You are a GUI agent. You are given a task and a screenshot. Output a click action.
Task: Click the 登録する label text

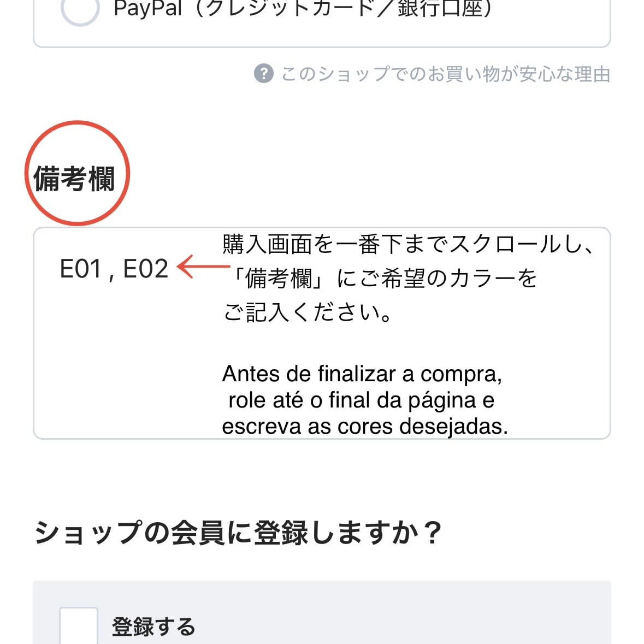coord(153,627)
